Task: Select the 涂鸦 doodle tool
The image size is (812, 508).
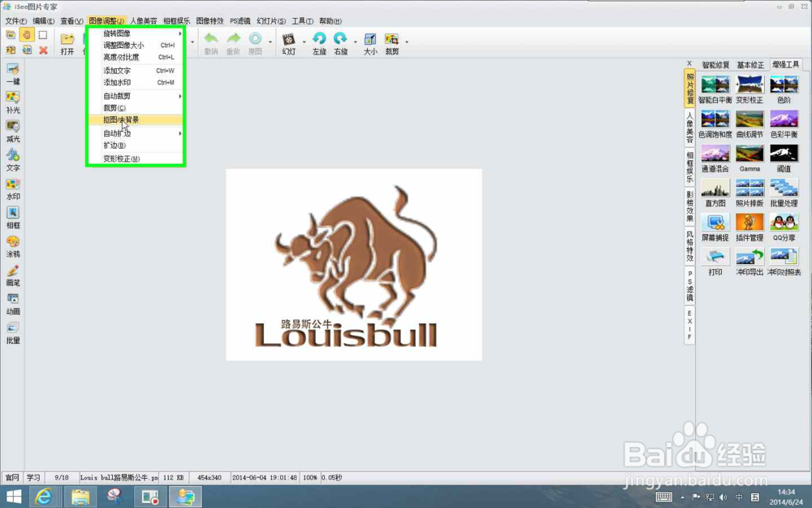Action: 13,247
